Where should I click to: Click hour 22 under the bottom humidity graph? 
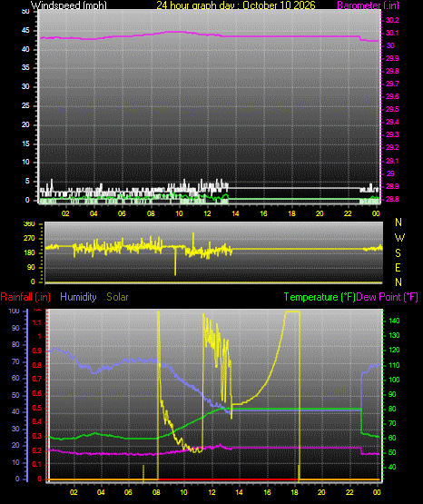(x=349, y=492)
